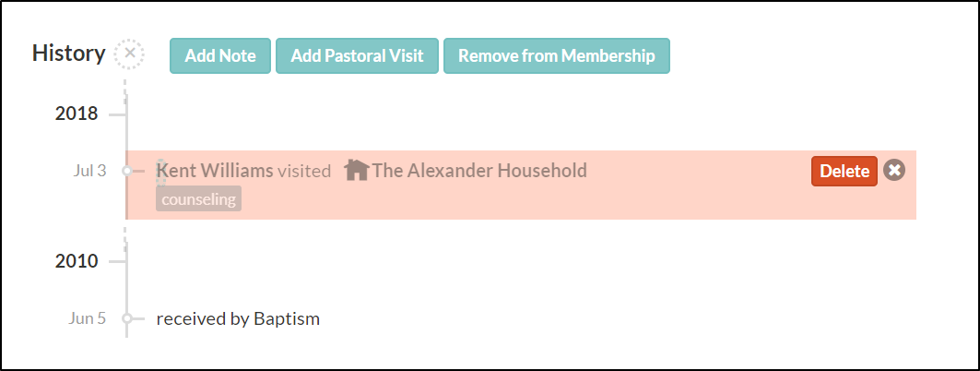Click the house icon before Alexander Household
Viewport: 980px width, 371px height.
click(x=356, y=170)
